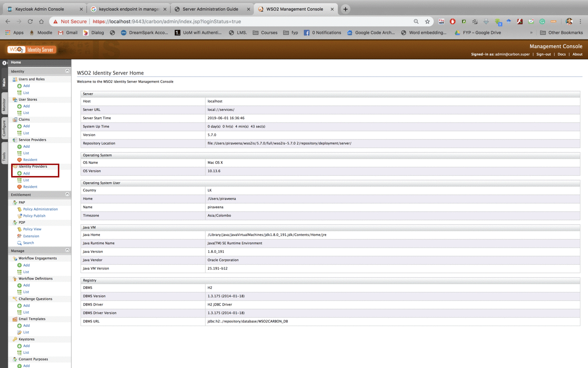Click List link under Service Providers
This screenshot has width=588, height=368.
tap(26, 153)
